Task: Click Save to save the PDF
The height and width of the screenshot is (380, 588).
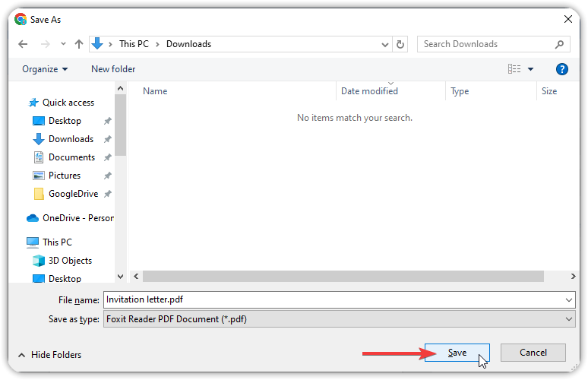Action: coord(457,353)
